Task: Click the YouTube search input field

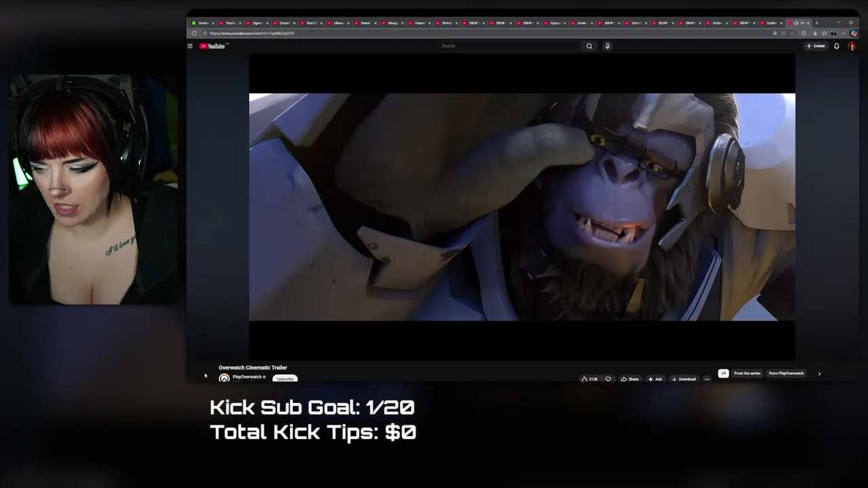Action: (510, 46)
